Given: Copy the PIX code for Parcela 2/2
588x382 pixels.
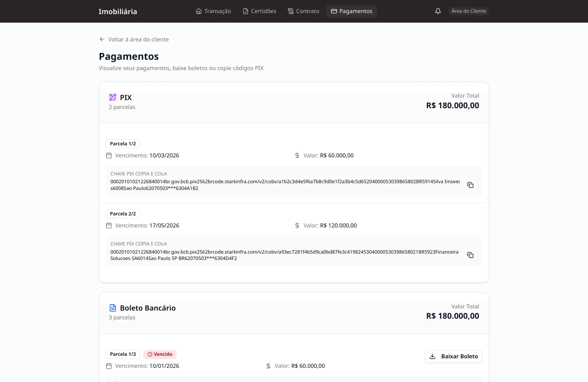Looking at the screenshot, I should click(470, 255).
